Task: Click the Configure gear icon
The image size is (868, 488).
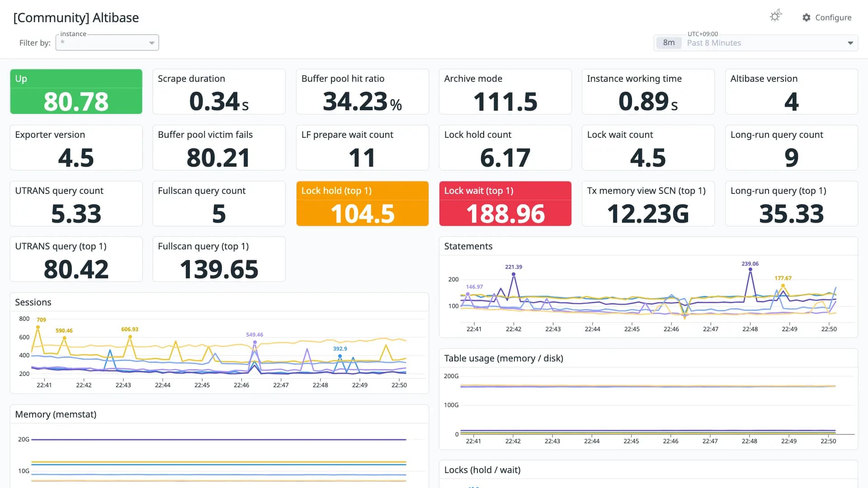Action: [807, 18]
